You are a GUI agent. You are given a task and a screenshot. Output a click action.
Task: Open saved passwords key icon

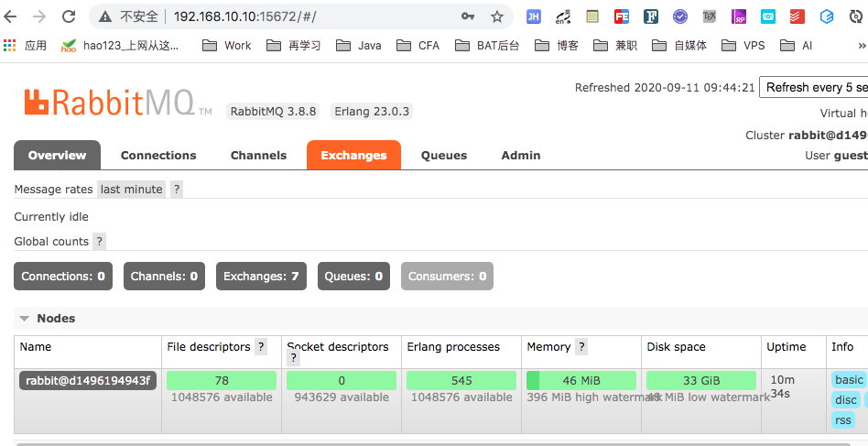[468, 16]
